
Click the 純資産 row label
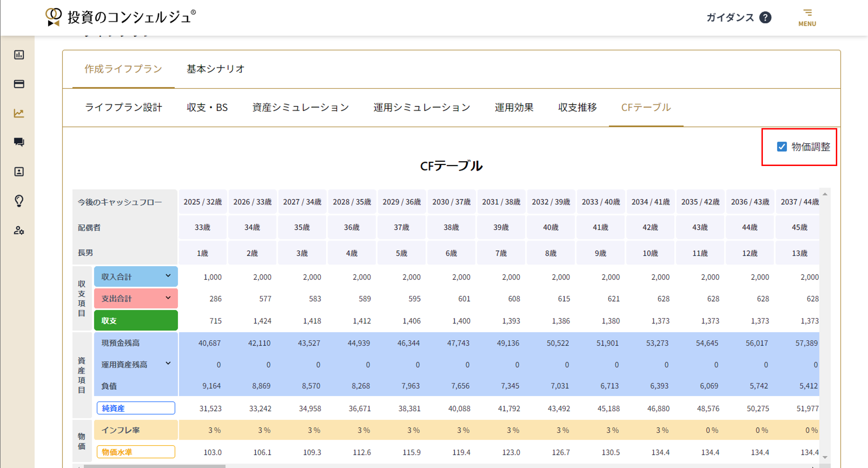[136, 408]
